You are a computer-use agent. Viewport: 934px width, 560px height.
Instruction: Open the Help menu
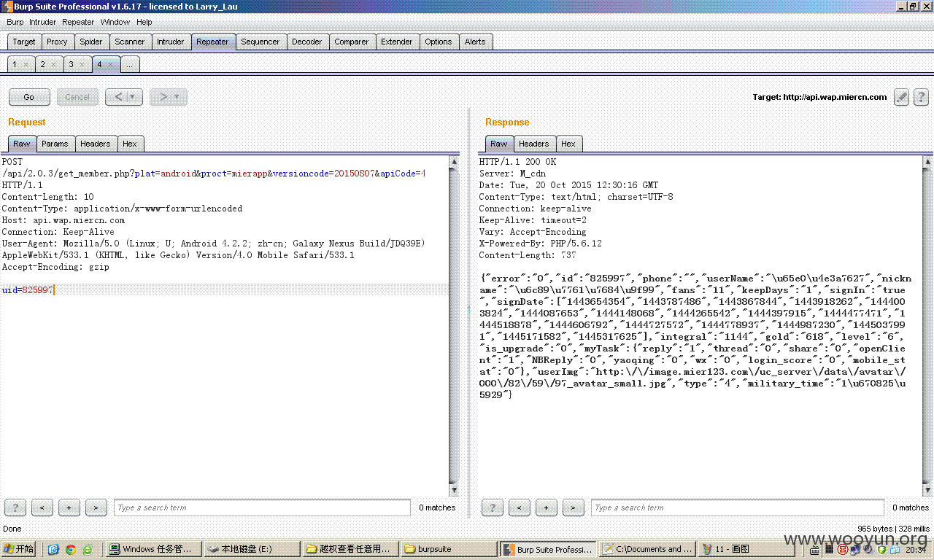coord(144,22)
